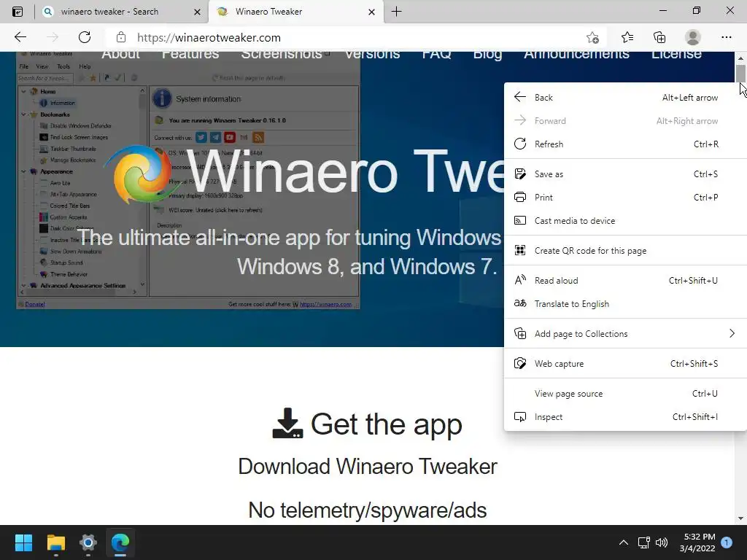The width and height of the screenshot is (747, 560).
Task: Open the user profile avatar
Action: click(693, 37)
